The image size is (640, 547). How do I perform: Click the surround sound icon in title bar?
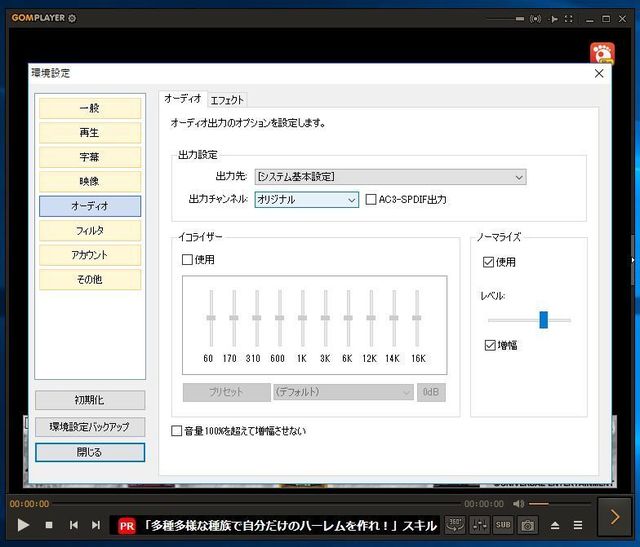535,19
